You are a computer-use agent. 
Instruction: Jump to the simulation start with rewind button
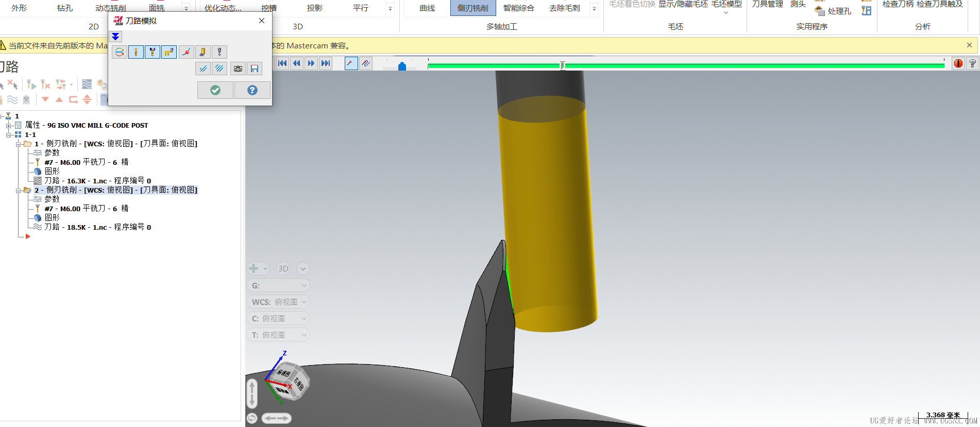click(x=282, y=63)
